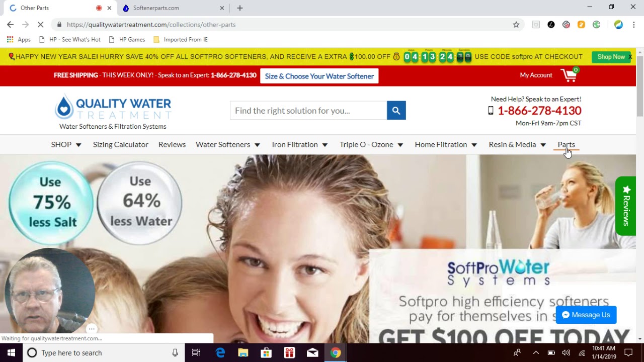
Task: Open the HP - See What's Hot bookmark
Action: (69, 39)
